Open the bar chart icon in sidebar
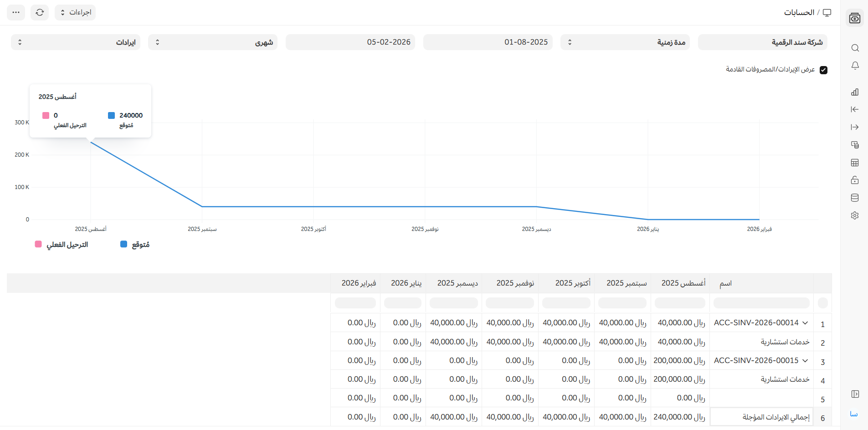 [855, 92]
